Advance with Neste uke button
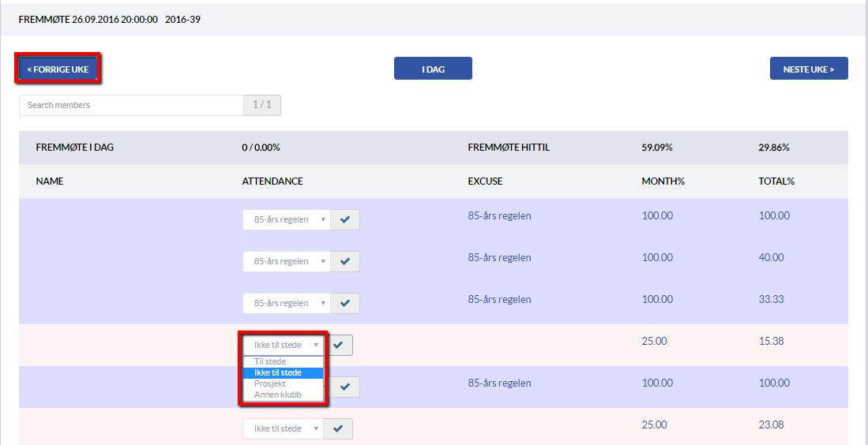Screen dimensions: 868x445 pyautogui.click(x=809, y=69)
